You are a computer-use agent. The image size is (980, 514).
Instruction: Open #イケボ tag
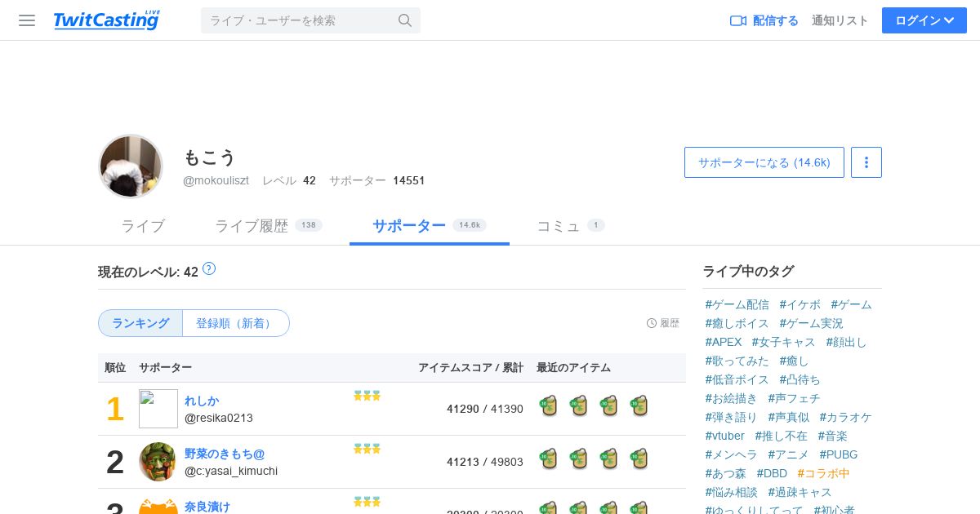click(x=800, y=304)
